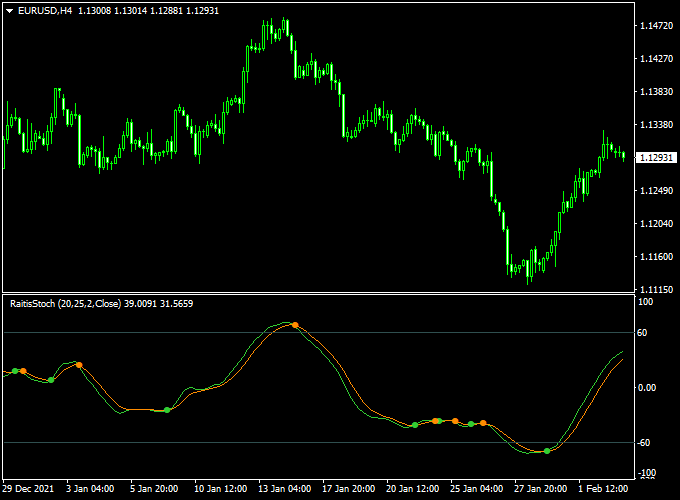
Task: Click the 10 Jan 12:00 time label
Action: click(220, 489)
